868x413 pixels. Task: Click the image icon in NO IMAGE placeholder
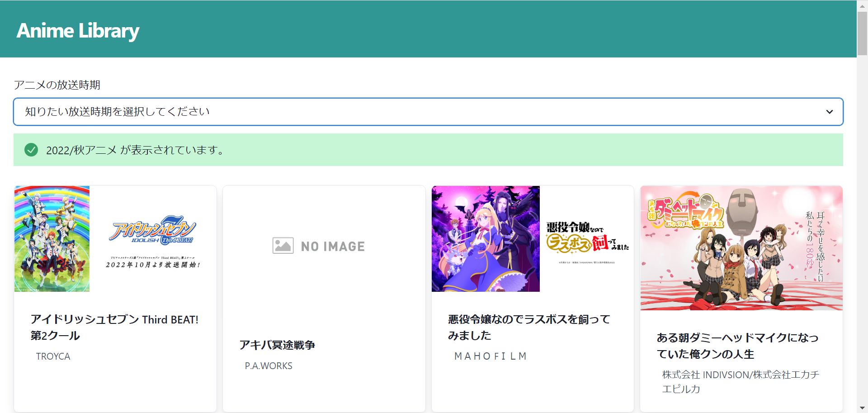coord(283,246)
